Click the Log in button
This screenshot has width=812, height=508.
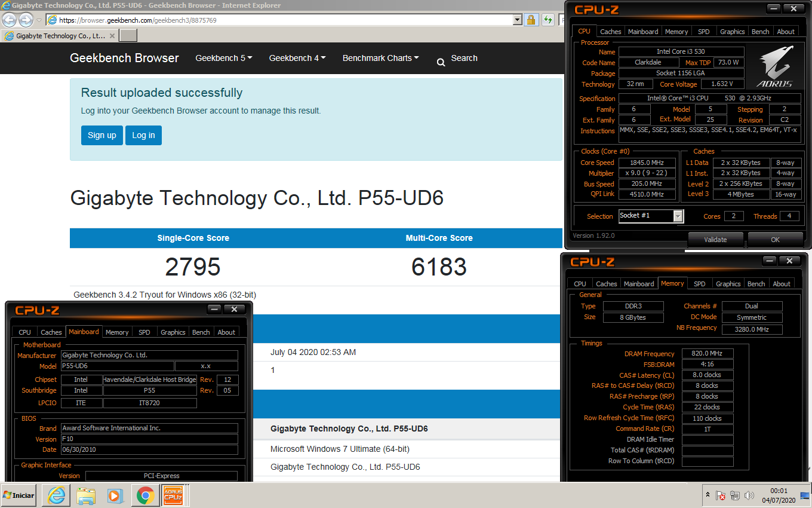click(143, 135)
